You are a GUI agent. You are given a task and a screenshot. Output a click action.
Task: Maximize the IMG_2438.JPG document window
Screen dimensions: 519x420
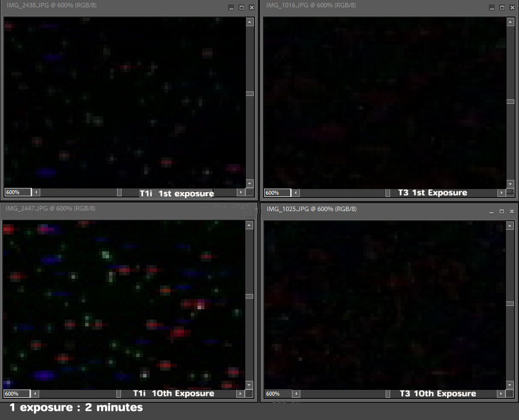(242, 7)
